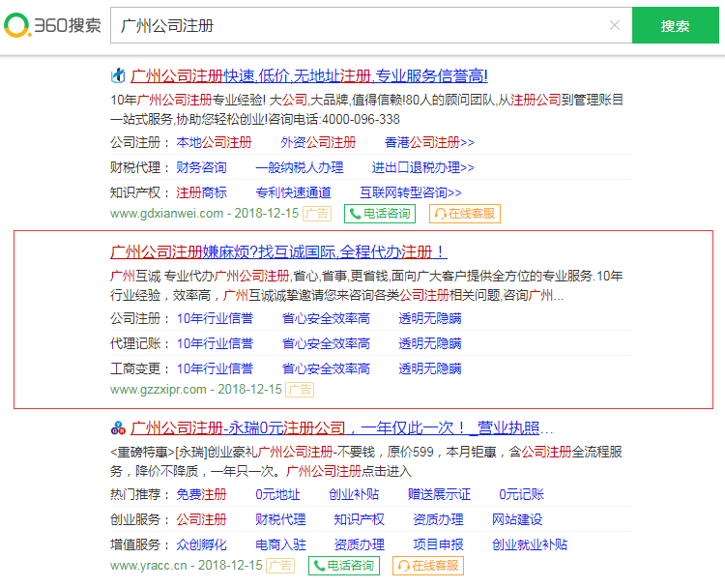
Task: Click 电话咨询 button under yracc result
Action: click(x=344, y=566)
